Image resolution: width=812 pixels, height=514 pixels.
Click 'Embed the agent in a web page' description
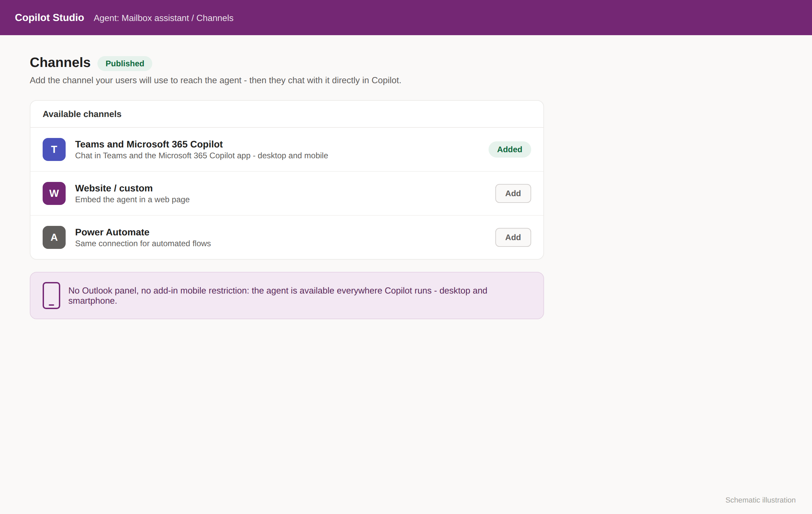[132, 200]
